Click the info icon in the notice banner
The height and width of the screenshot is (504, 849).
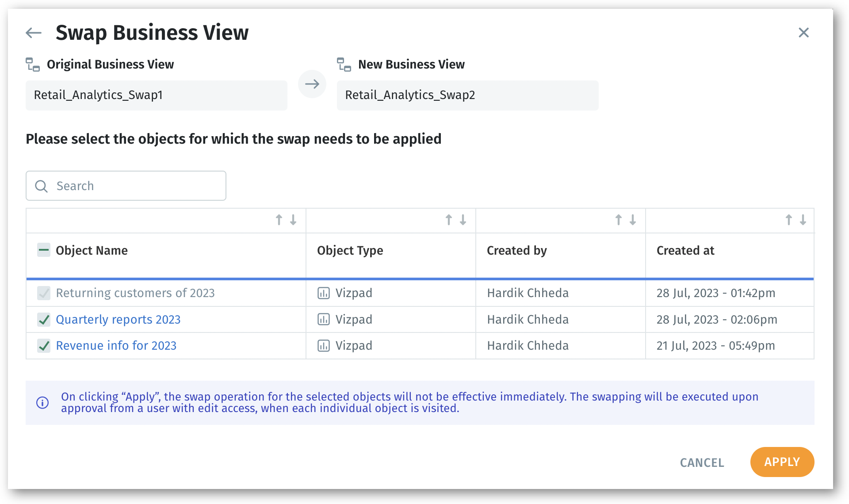click(x=42, y=403)
